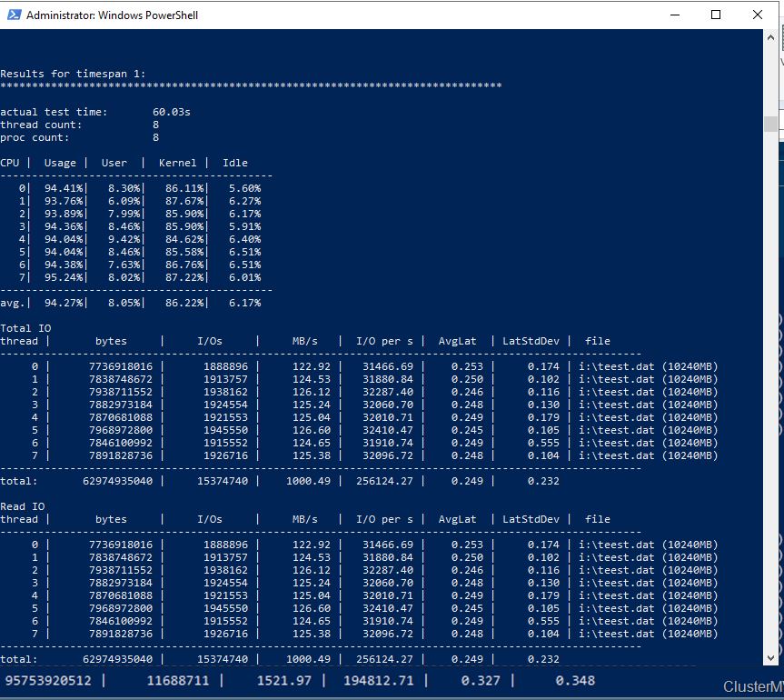The width and height of the screenshot is (784, 700).
Task: Click Read IO thread 4 I/Os 1921553
Action: (225, 595)
